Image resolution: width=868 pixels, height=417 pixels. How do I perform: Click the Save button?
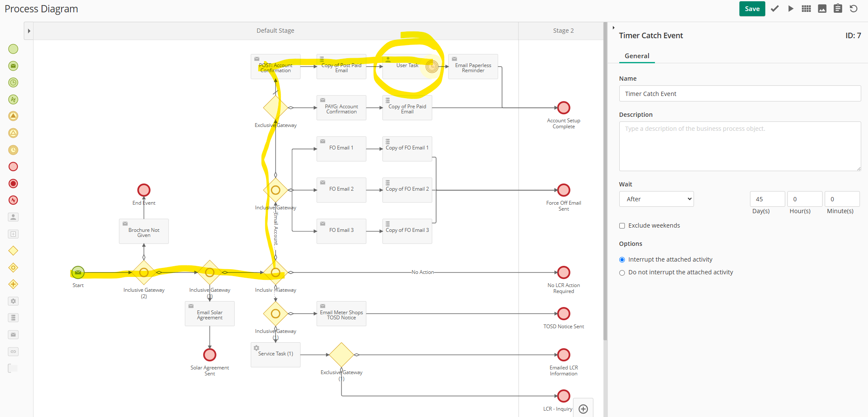click(752, 9)
